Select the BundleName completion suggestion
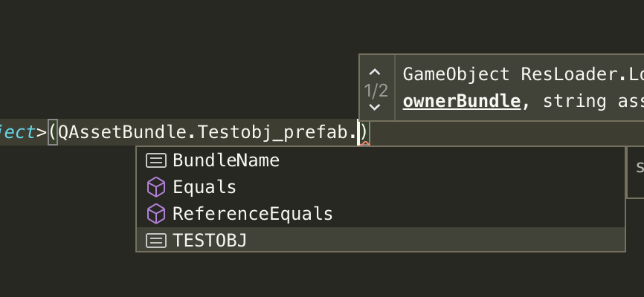Image resolution: width=644 pixels, height=297 pixels. (x=381, y=160)
